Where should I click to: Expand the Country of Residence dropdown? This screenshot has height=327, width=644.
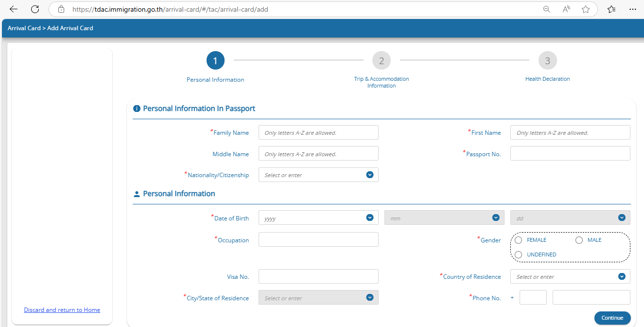(x=621, y=276)
